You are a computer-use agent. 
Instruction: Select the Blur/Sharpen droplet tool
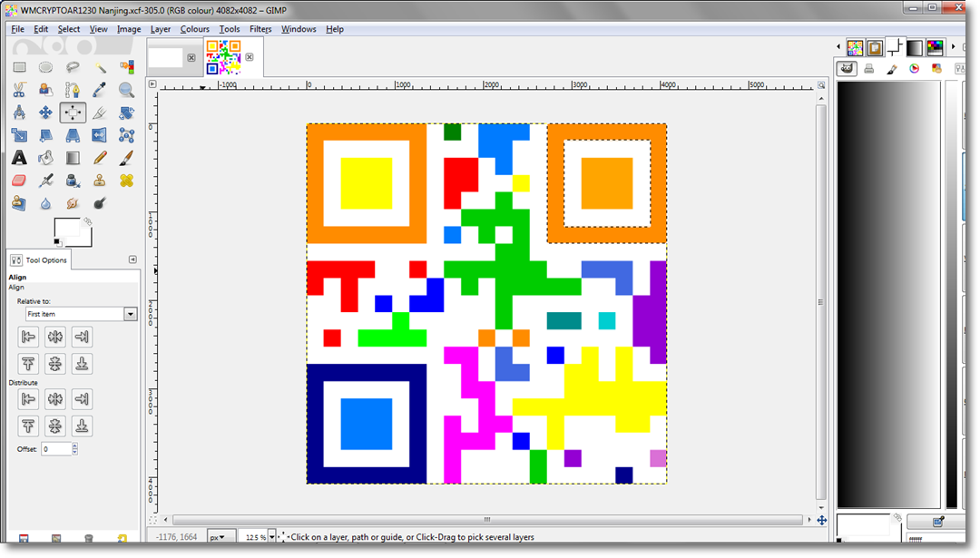pyautogui.click(x=45, y=203)
